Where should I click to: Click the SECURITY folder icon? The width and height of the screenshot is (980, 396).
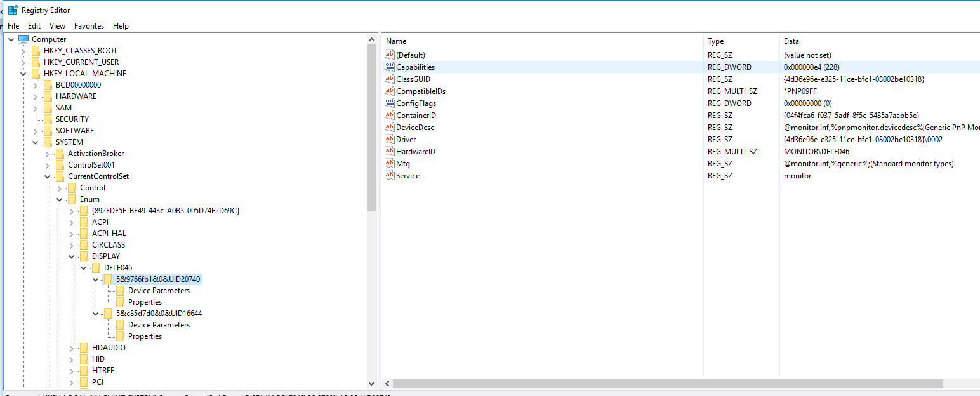pos(48,119)
